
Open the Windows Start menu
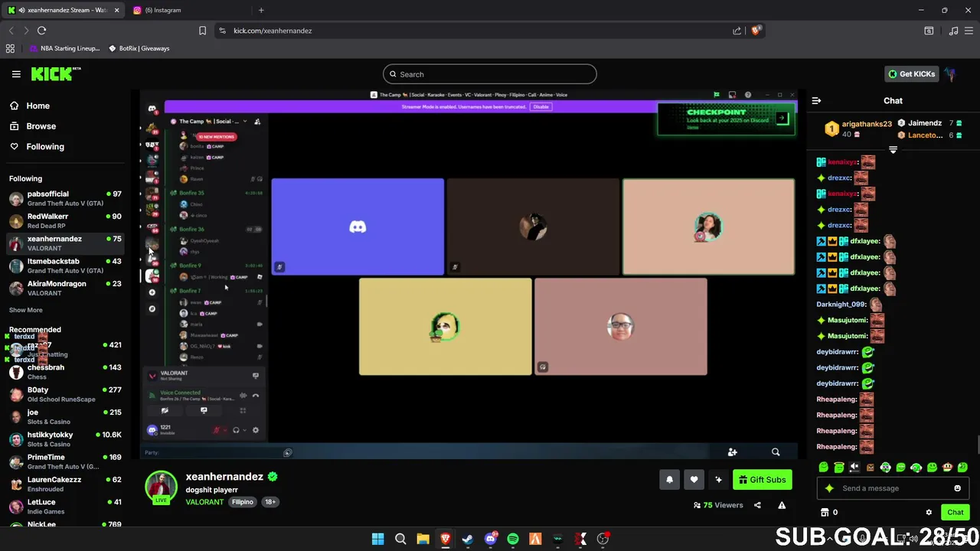(377, 539)
